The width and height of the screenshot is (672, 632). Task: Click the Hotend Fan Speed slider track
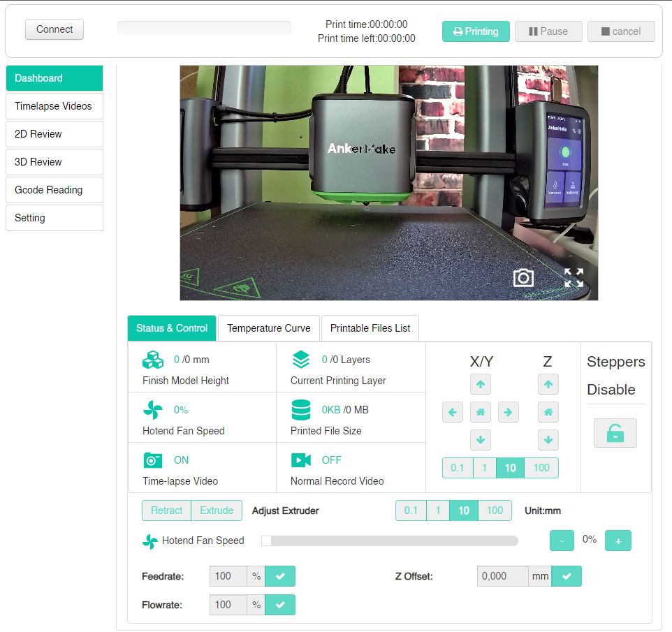click(x=389, y=541)
